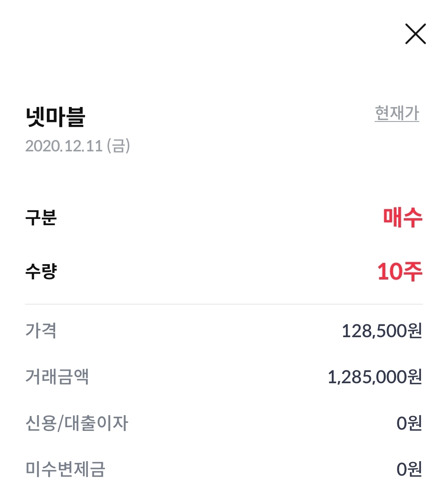Tap the 거래금액 transaction amount label
This screenshot has height=501, width=448.
click(x=57, y=377)
